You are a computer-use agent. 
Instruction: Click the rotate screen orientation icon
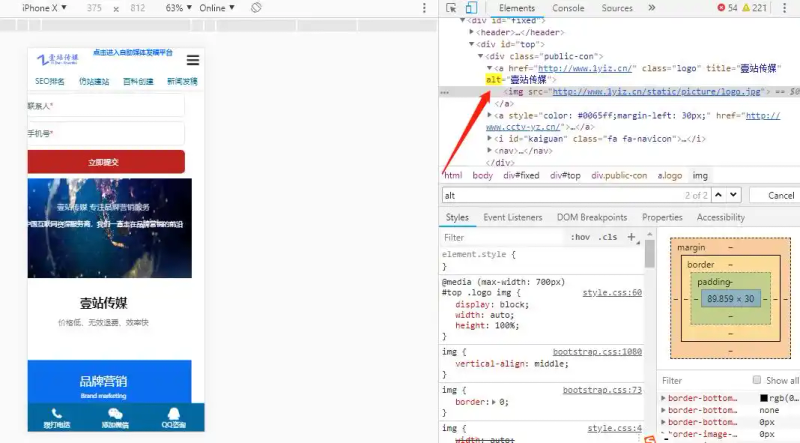point(256,8)
